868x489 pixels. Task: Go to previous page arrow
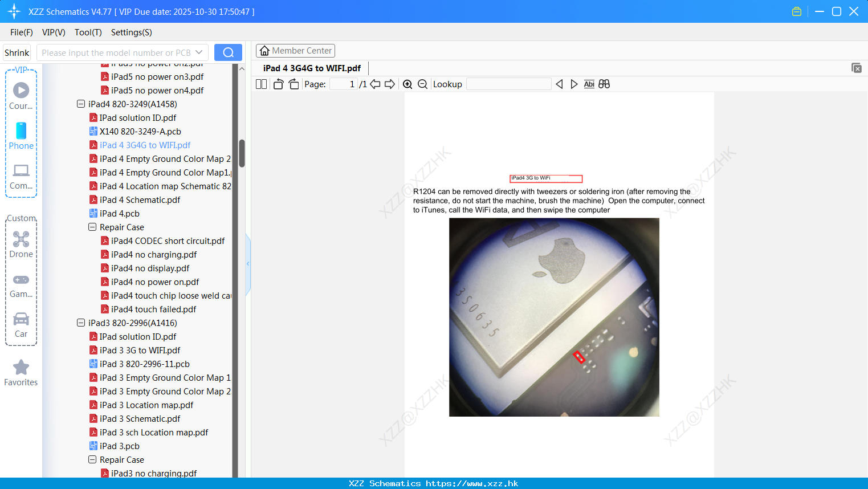375,84
